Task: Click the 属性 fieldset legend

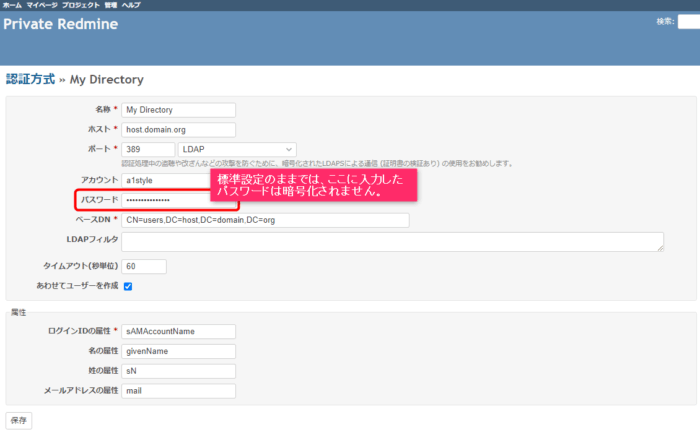Action: coord(18,312)
